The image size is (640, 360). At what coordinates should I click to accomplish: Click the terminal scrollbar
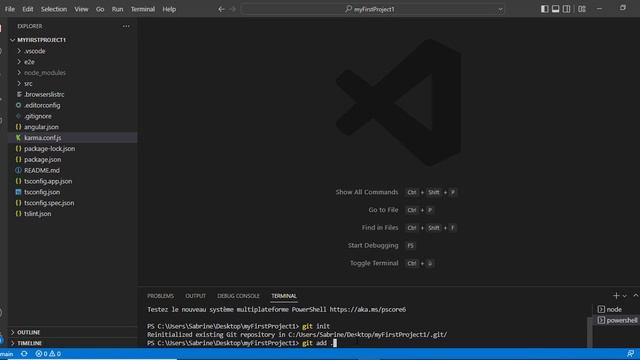(590, 332)
